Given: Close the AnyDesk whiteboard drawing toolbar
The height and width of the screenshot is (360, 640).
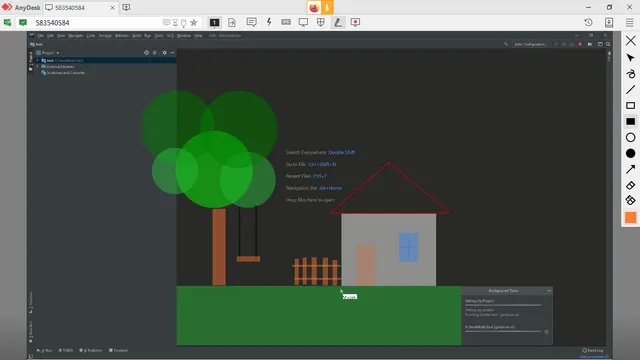Looking at the screenshot, I should [x=631, y=40].
